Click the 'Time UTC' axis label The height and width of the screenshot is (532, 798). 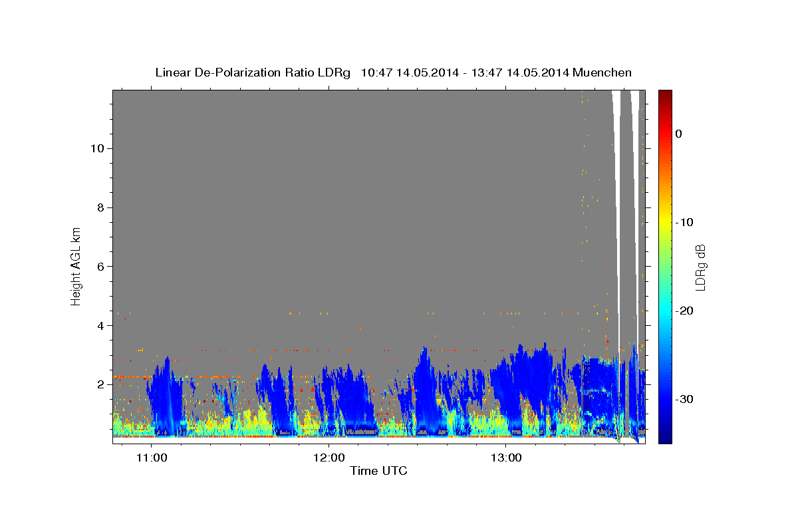[378, 471]
